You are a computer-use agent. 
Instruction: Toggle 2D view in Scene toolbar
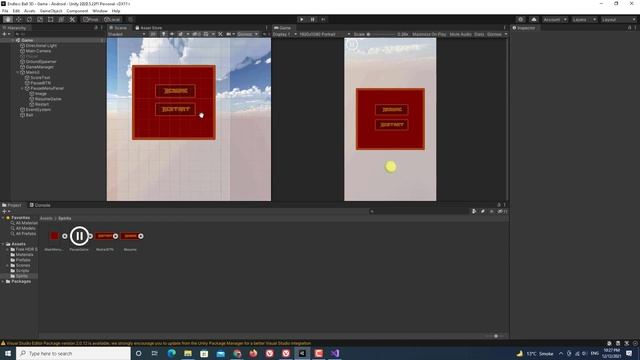pyautogui.click(x=153, y=34)
